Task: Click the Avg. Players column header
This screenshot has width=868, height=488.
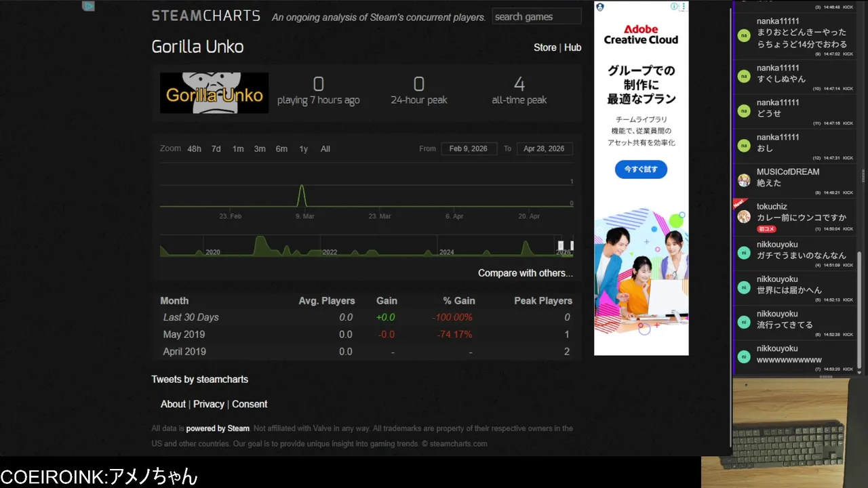Action: [x=327, y=301]
